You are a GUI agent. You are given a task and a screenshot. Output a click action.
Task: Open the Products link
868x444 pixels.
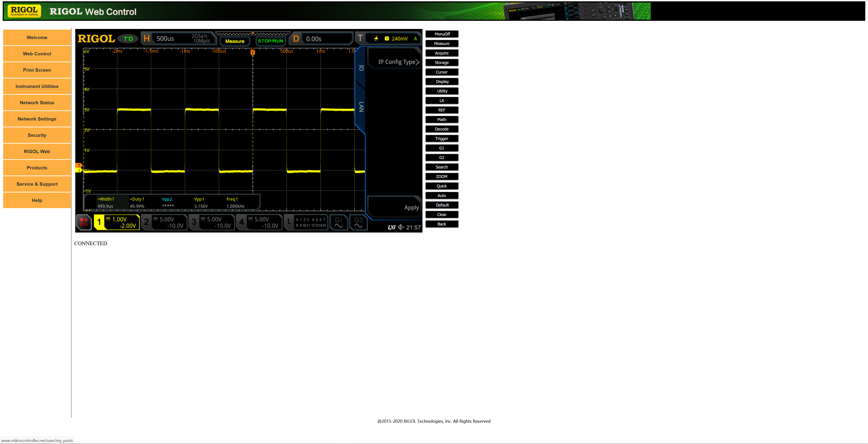tap(37, 168)
